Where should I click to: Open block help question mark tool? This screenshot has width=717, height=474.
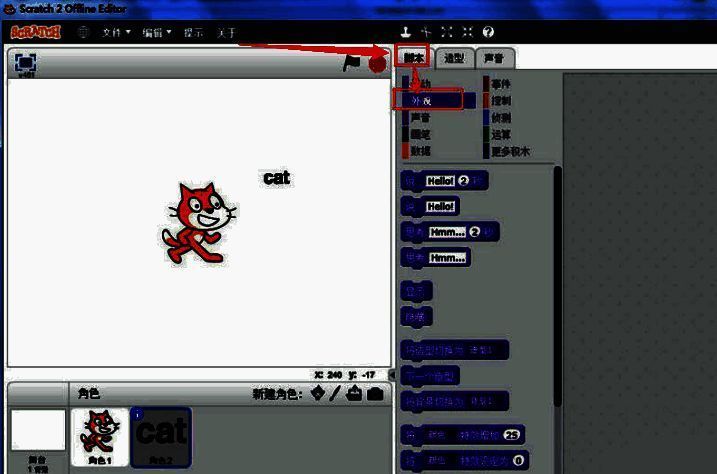(x=488, y=32)
